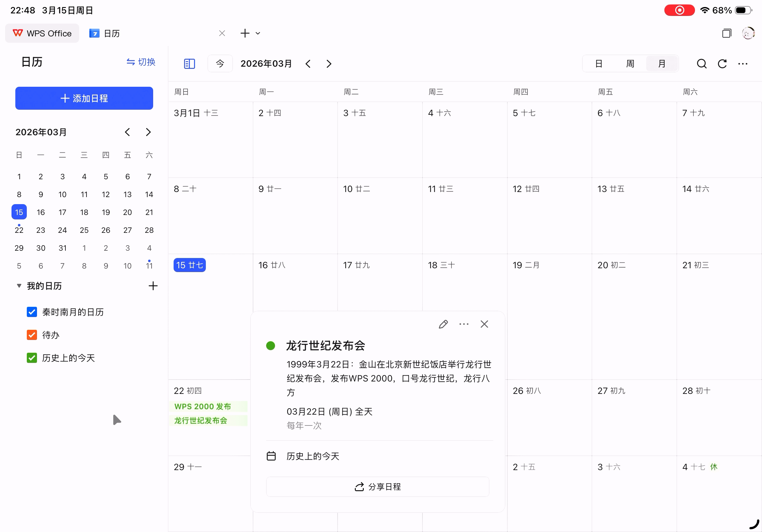Collapse the 我的日历 section triangle
Image resolution: width=762 pixels, height=532 pixels.
pos(19,286)
